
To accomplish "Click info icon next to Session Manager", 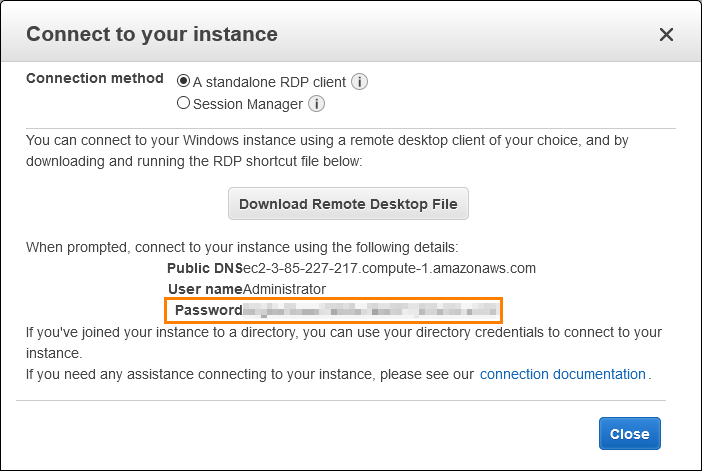I will (x=317, y=104).
